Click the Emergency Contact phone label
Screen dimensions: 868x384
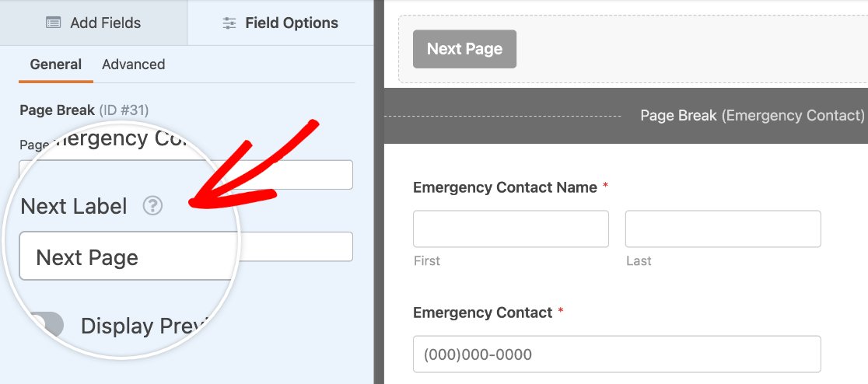tap(483, 312)
